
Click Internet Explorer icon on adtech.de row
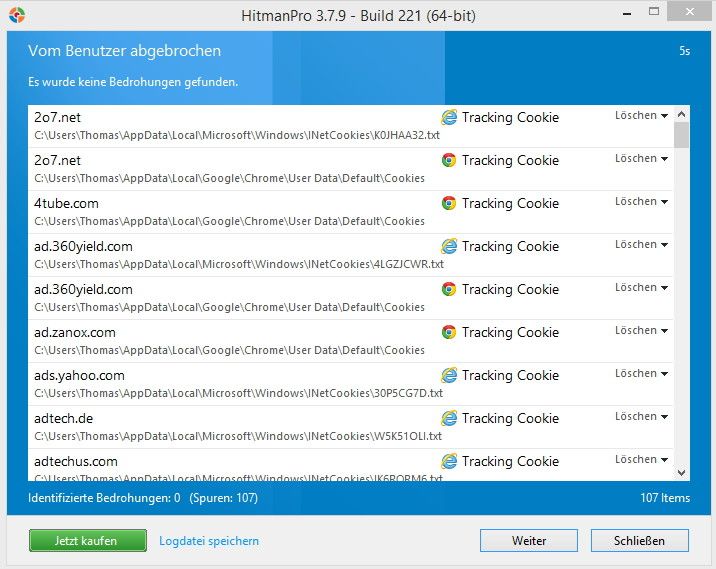point(449,418)
